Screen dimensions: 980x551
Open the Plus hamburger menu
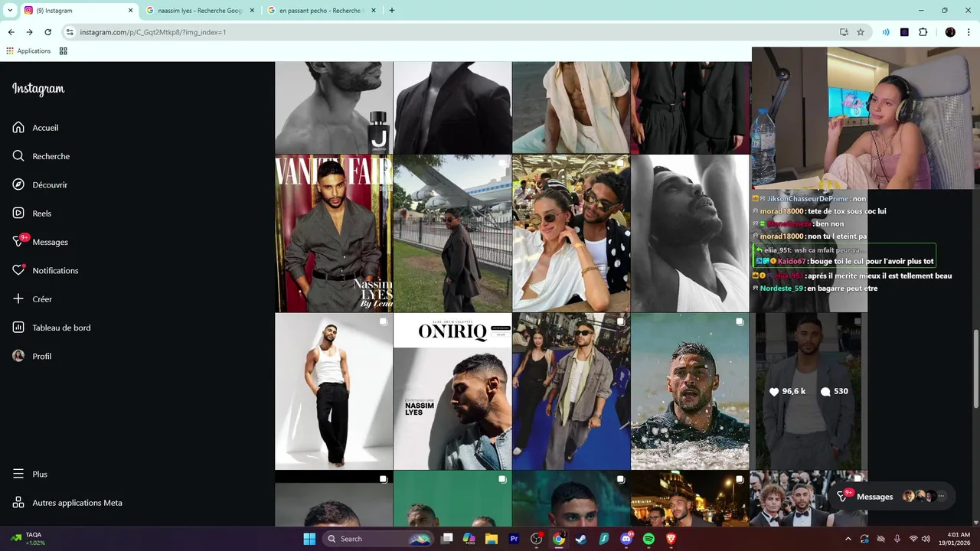tap(30, 474)
